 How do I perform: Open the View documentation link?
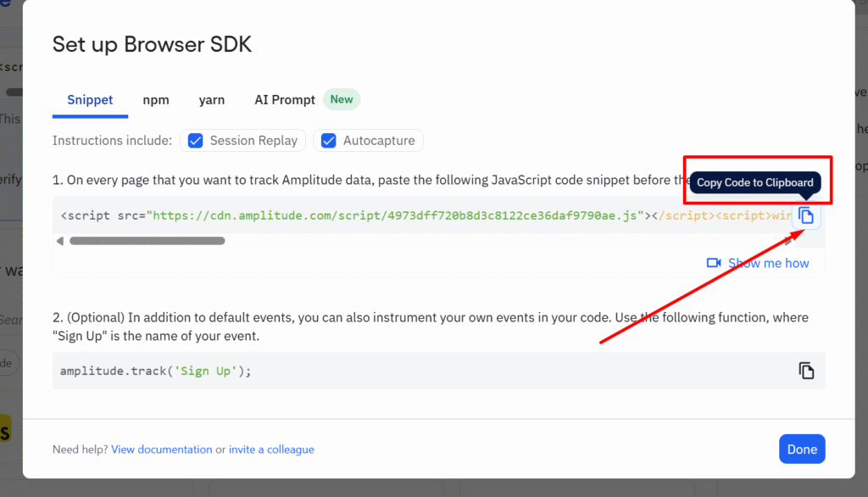click(162, 450)
